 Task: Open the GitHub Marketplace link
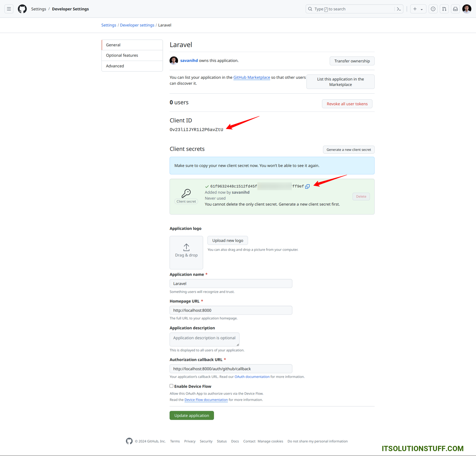pyautogui.click(x=252, y=77)
